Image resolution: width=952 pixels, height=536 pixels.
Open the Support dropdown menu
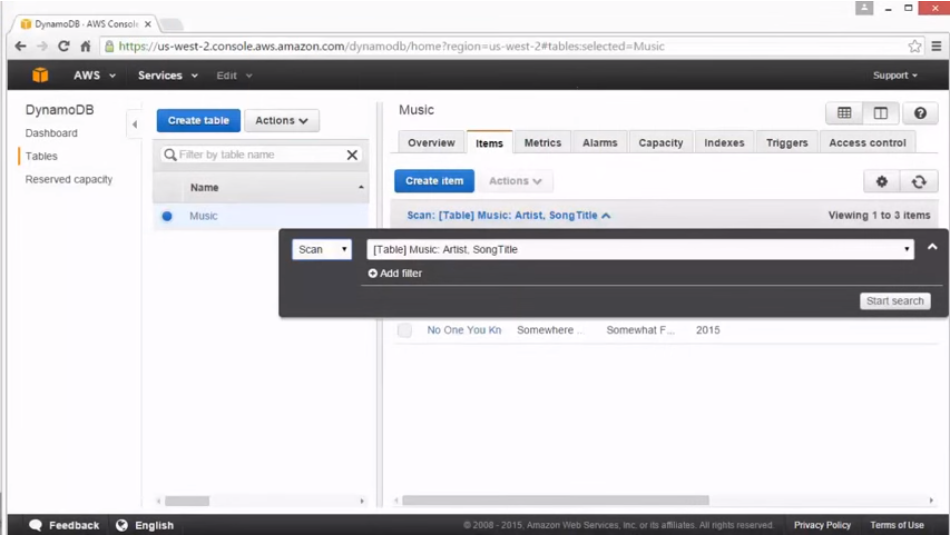tap(895, 75)
